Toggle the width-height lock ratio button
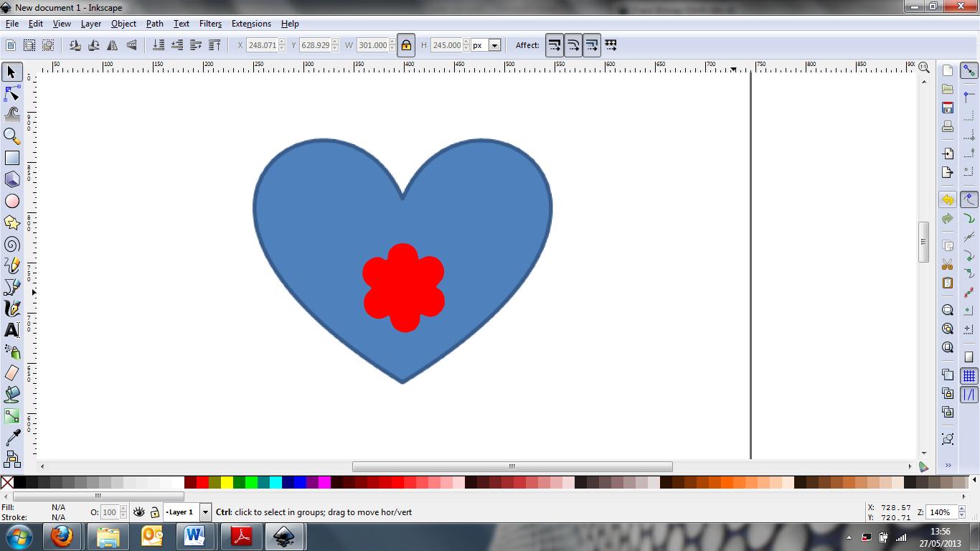 coord(406,45)
